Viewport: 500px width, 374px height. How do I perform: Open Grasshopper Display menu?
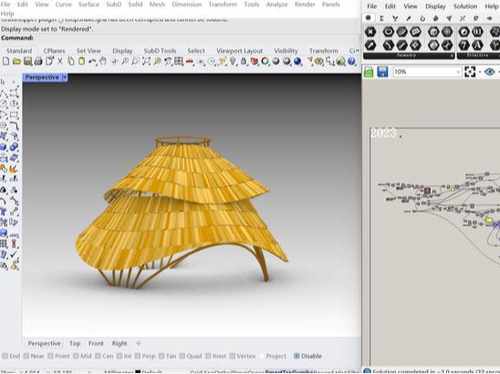tap(435, 6)
